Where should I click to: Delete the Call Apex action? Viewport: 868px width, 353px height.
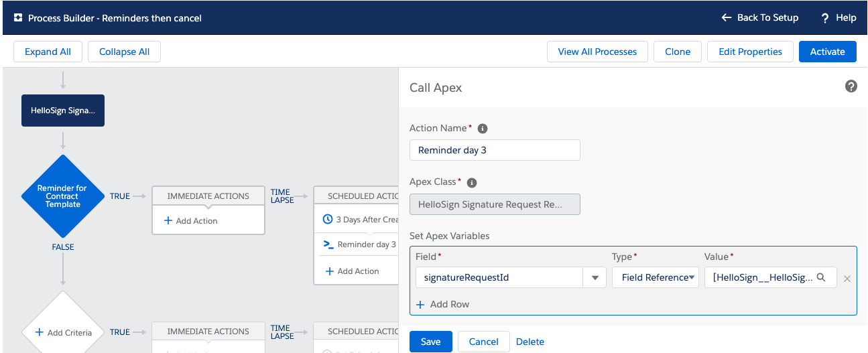(530, 342)
